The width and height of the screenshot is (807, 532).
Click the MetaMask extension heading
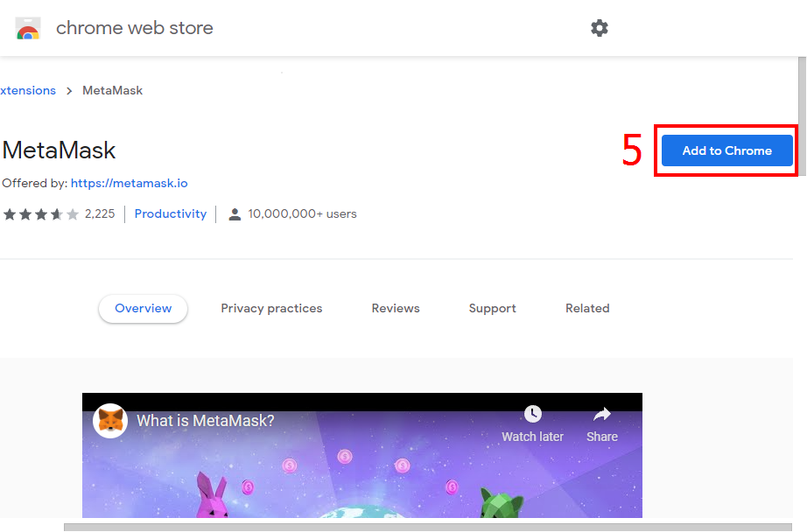[x=60, y=150]
